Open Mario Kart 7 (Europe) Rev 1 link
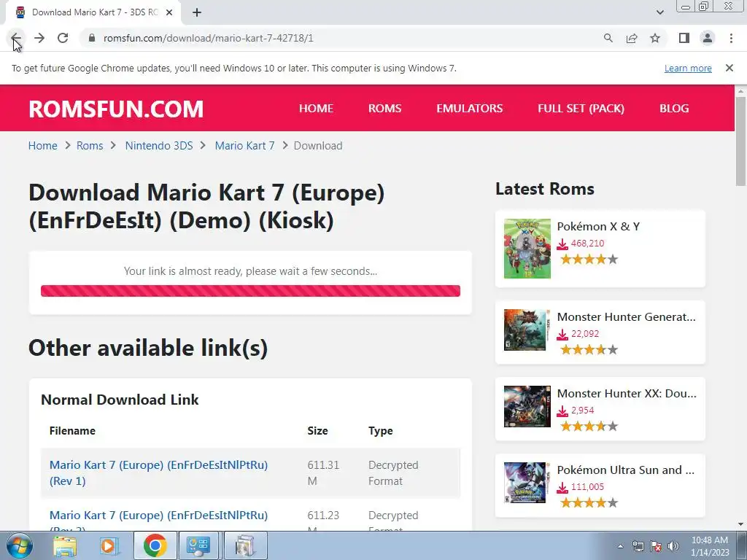This screenshot has height=560, width=747. (x=158, y=472)
